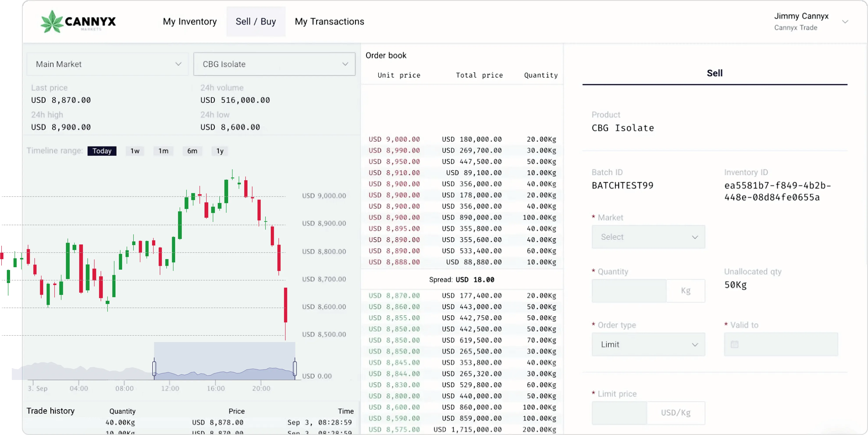Select bid row USD 8,845.00
Viewport: 868px width, 435px height.
coord(462,363)
